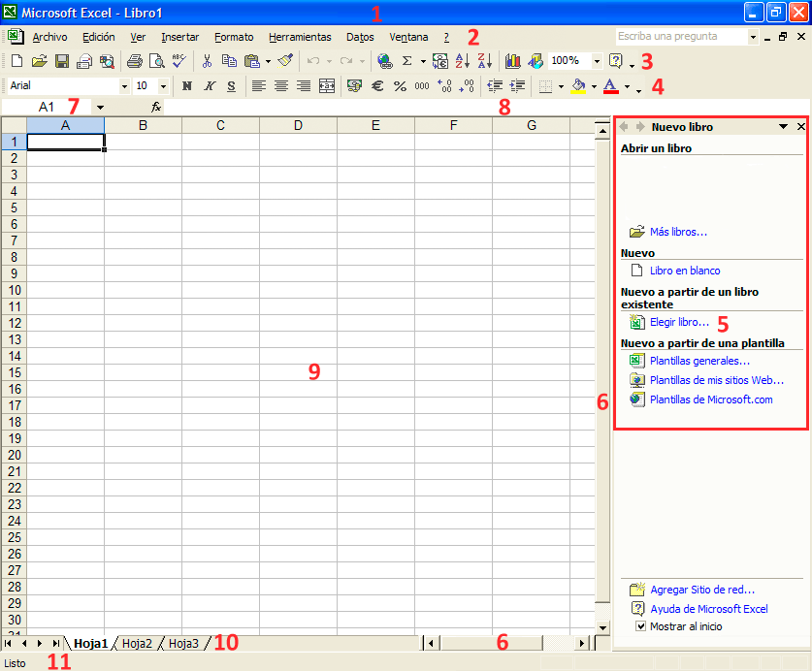Open Print Preview from the toolbar

point(157,61)
